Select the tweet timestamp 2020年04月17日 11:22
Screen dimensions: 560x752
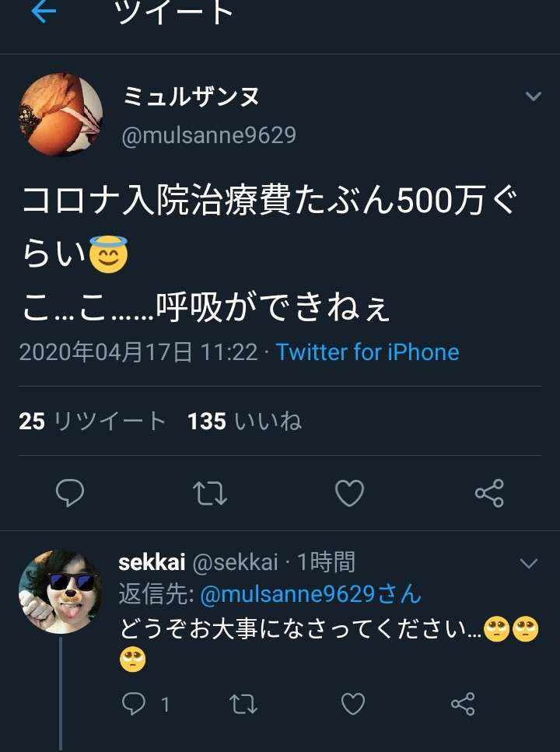138,352
